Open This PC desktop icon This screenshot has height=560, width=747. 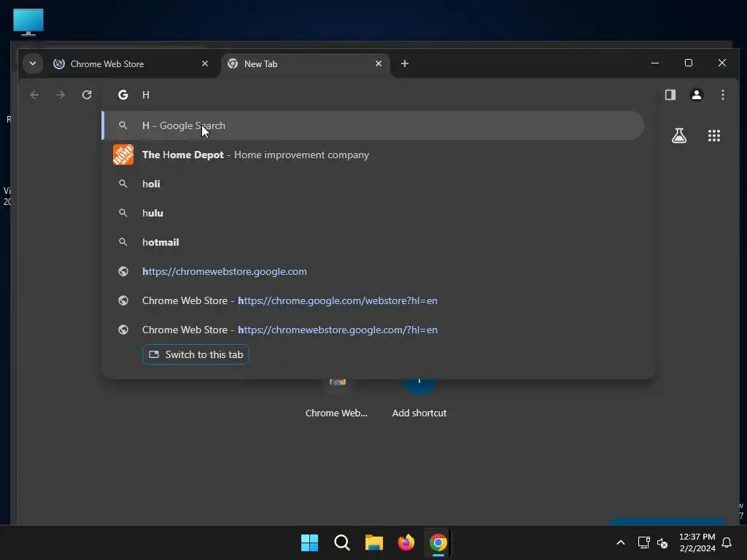[28, 22]
